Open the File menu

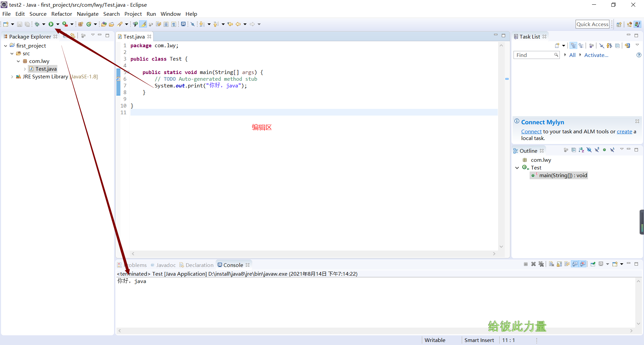pyautogui.click(x=6, y=14)
